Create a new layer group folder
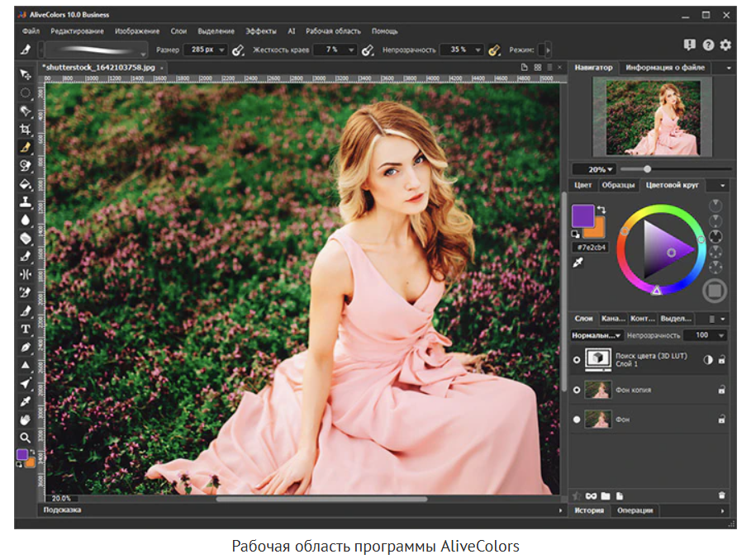Image resolution: width=756 pixels, height=559 pixels. coord(606,496)
